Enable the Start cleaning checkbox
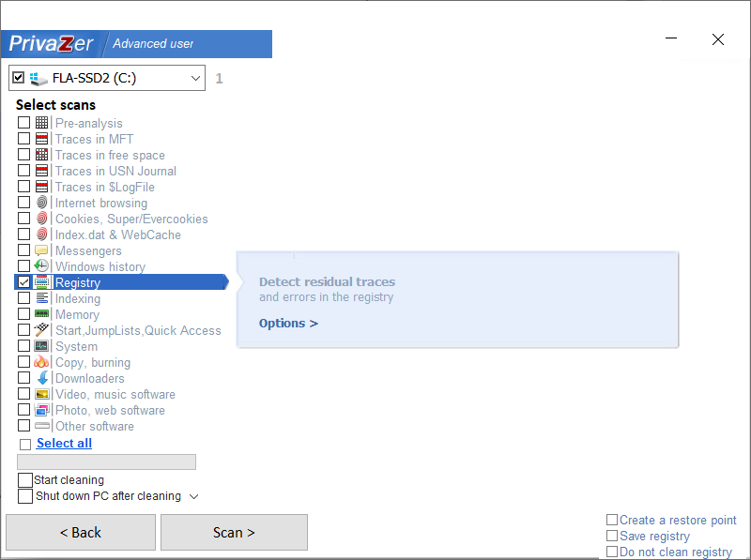The height and width of the screenshot is (560, 751). point(25,480)
